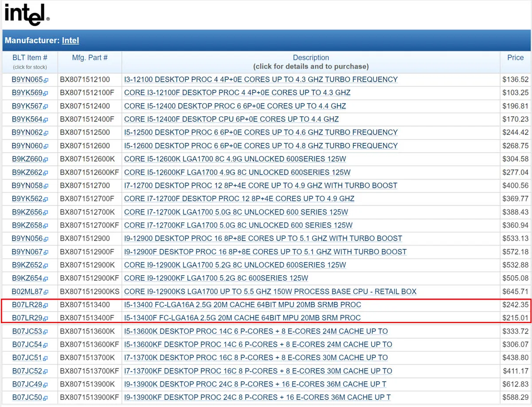Viewport: 532px width, 407px height.
Task: Click stock popup icon beside B07LR28
Action: click(46, 306)
